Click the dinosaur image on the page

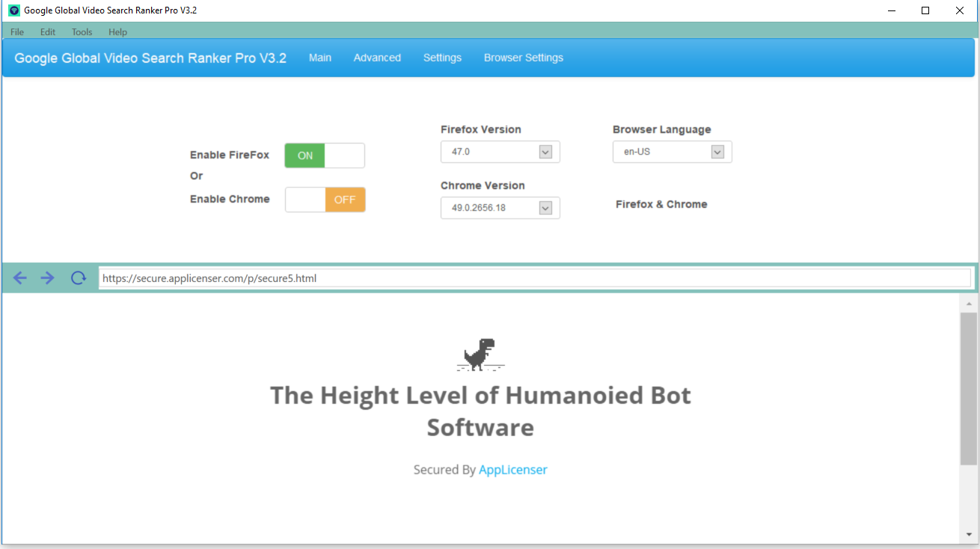(x=480, y=355)
